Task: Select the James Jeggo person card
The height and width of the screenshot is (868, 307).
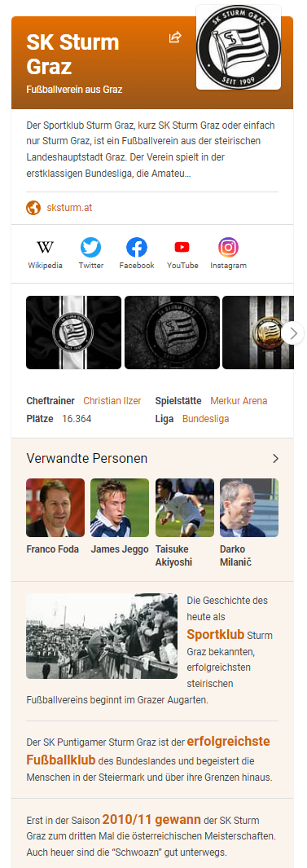Action: click(x=120, y=517)
